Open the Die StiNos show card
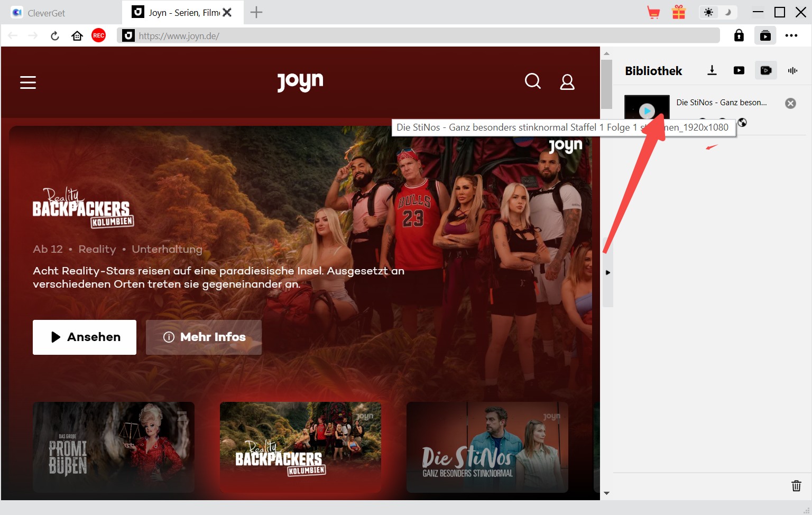 tap(487, 447)
